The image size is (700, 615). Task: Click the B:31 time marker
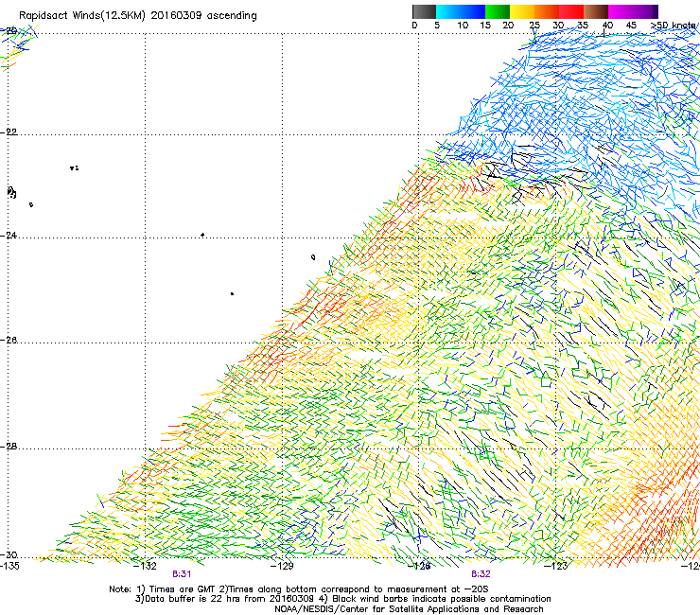click(182, 574)
